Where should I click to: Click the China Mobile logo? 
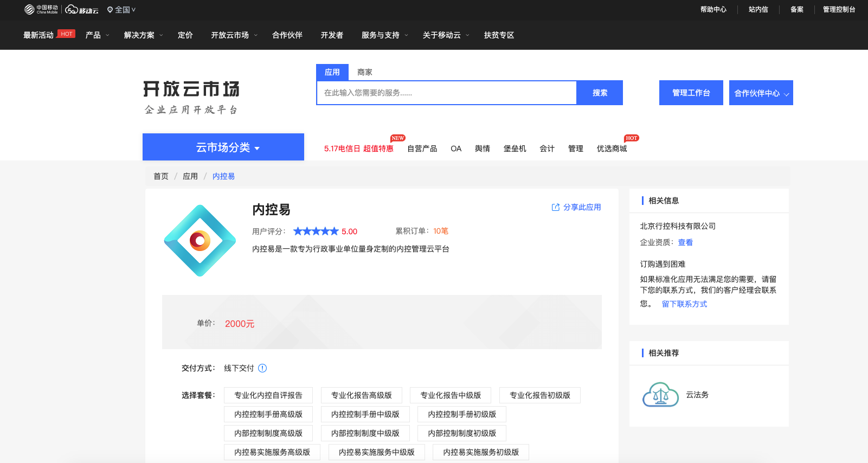41,10
